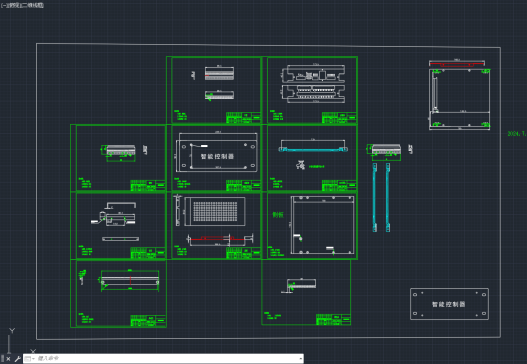Expand command history arrow at right end
The image size is (527, 364).
pos(300,359)
